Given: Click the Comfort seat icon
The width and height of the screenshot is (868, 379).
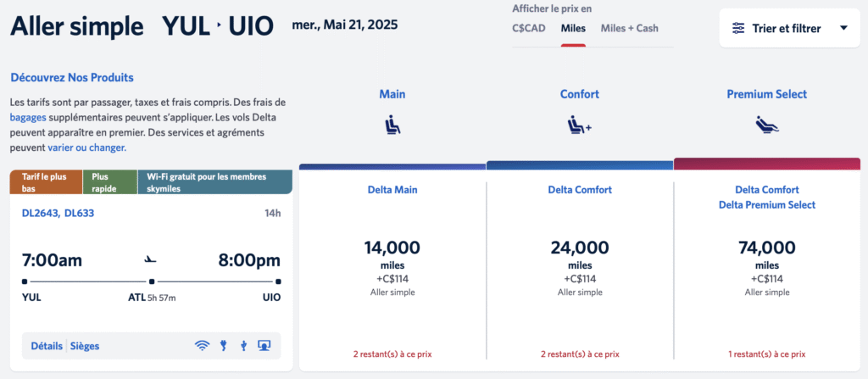Looking at the screenshot, I should [x=580, y=125].
